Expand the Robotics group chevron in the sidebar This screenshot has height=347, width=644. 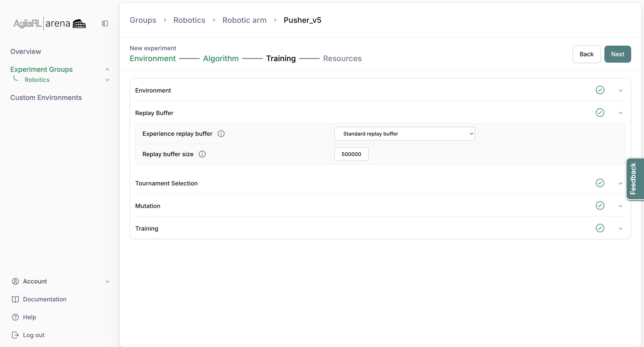tap(107, 80)
